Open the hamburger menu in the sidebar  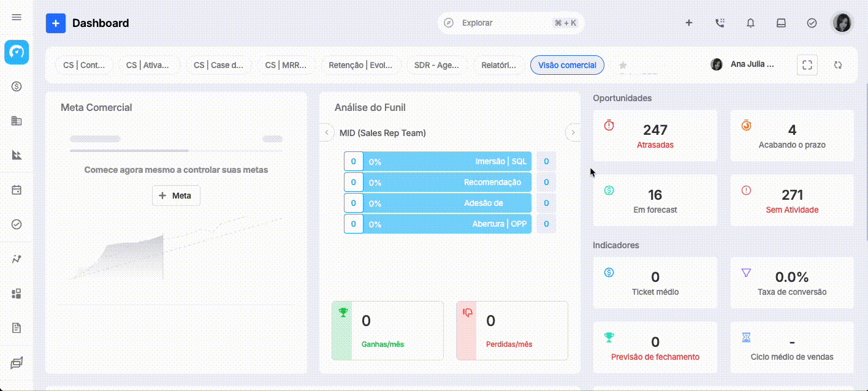pos(17,17)
